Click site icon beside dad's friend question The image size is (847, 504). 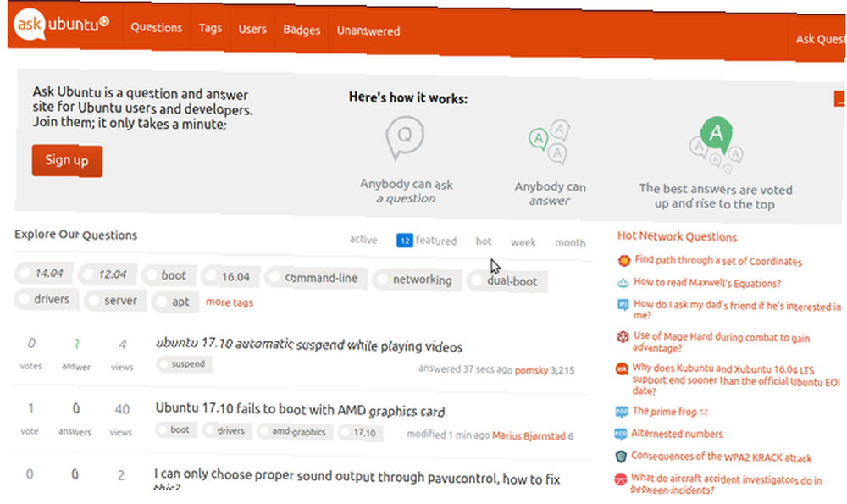tap(623, 305)
